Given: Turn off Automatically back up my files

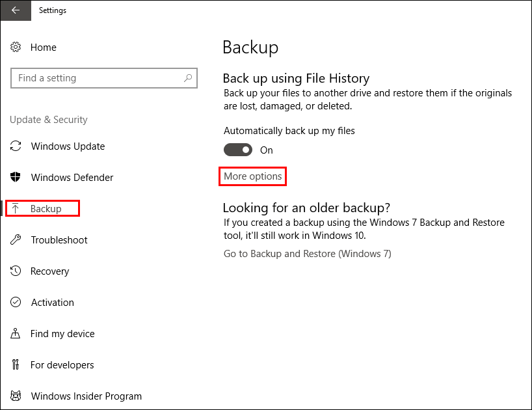Looking at the screenshot, I should tap(238, 150).
